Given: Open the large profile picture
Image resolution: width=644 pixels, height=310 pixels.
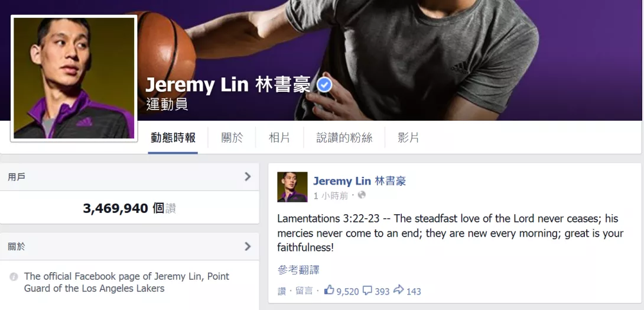Looking at the screenshot, I should tap(74, 78).
